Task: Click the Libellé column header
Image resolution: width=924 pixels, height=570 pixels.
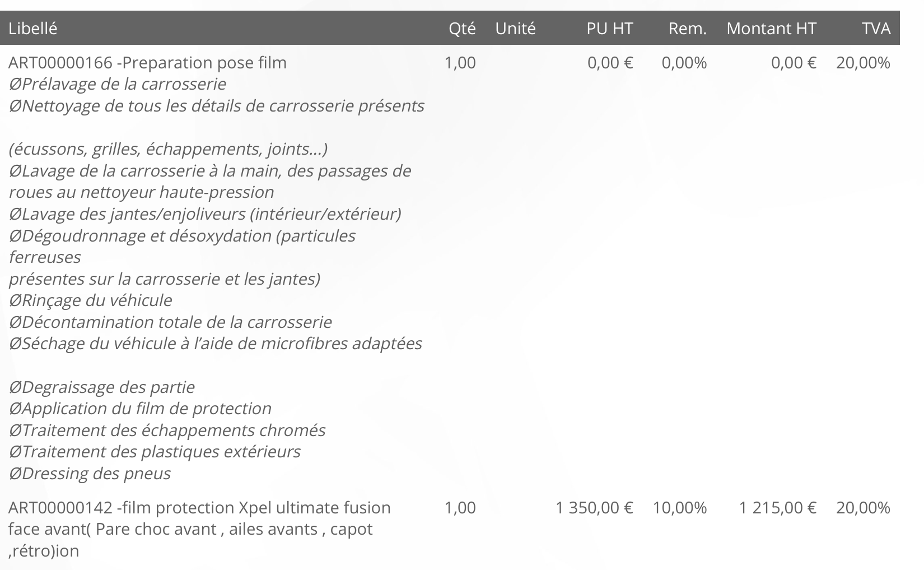Action: click(x=33, y=28)
